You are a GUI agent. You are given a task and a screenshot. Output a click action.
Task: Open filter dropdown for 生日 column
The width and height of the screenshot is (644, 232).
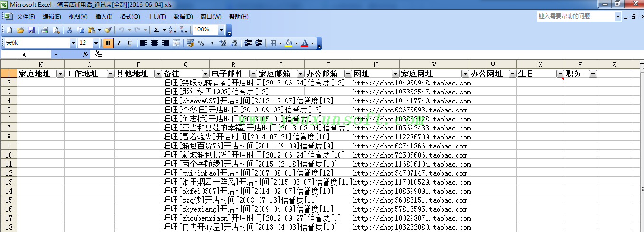pyautogui.click(x=560, y=74)
